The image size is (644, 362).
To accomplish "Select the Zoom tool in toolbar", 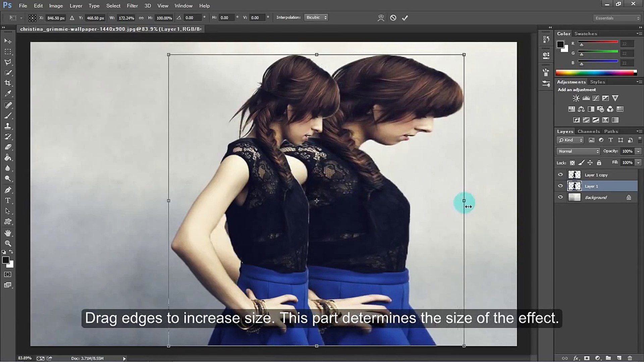I will (8, 243).
